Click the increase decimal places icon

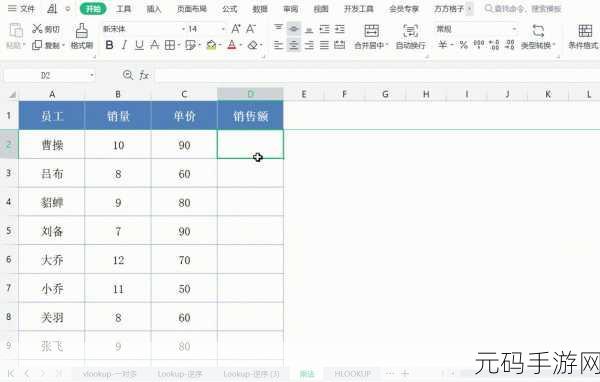click(x=494, y=45)
